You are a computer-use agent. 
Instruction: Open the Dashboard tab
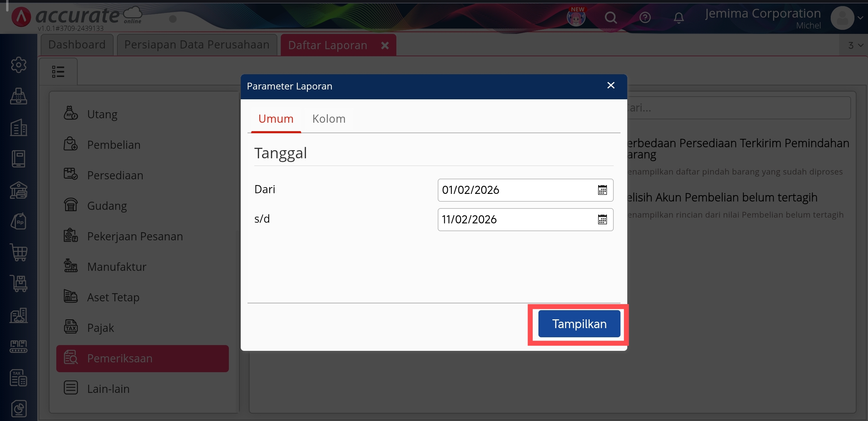coord(77,45)
